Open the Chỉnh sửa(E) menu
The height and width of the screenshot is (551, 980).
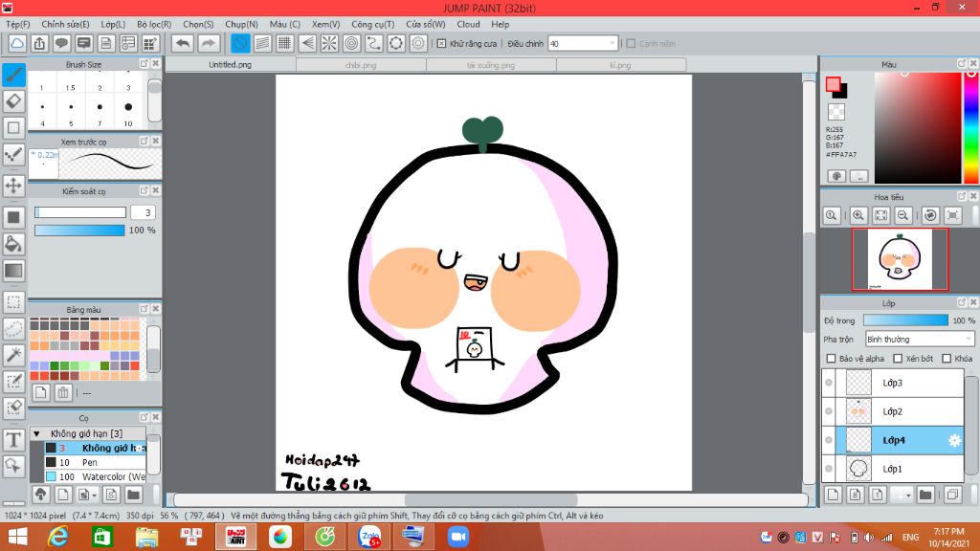tap(65, 24)
